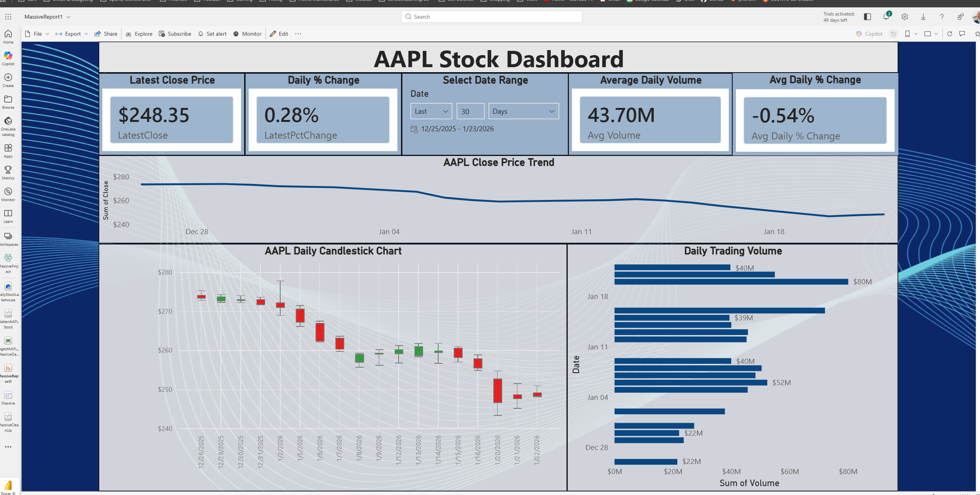Open the Learn book icon
Image resolution: width=980 pixels, height=495 pixels.
click(x=8, y=216)
